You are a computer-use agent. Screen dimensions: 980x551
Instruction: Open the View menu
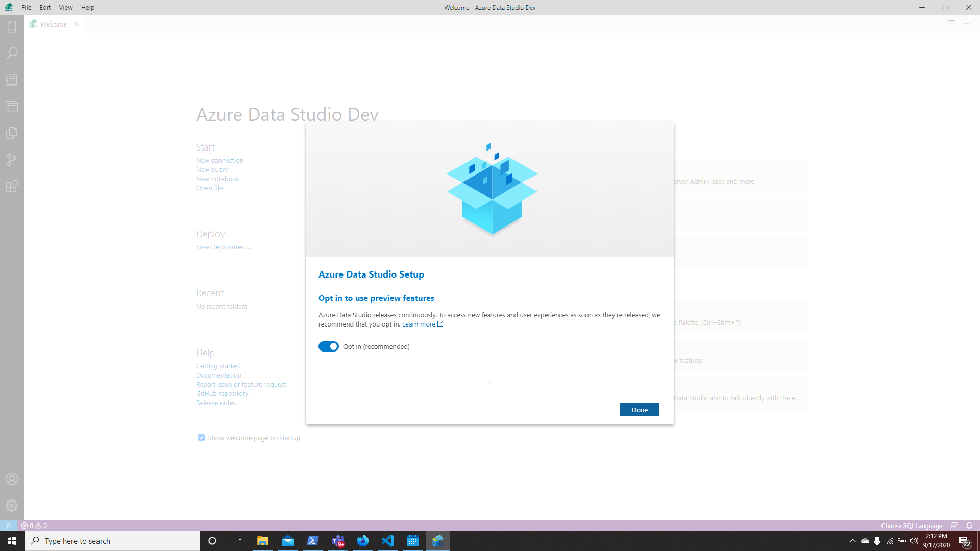click(x=65, y=7)
